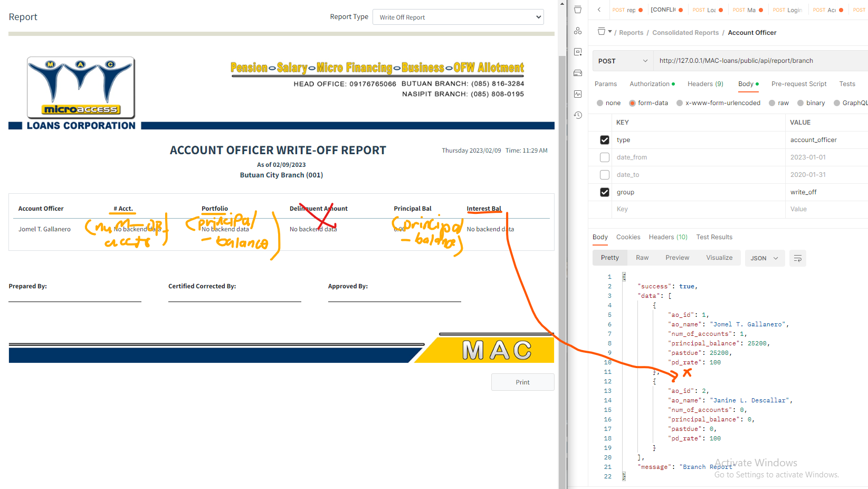Viewport: 868px width, 489px height.
Task: Select the raw body format radio button
Action: click(772, 102)
